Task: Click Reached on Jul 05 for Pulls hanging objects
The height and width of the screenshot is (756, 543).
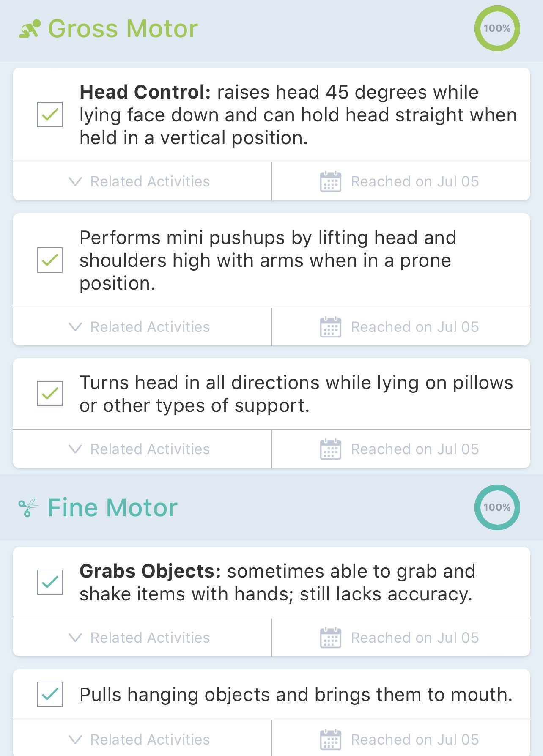Action: point(414,740)
